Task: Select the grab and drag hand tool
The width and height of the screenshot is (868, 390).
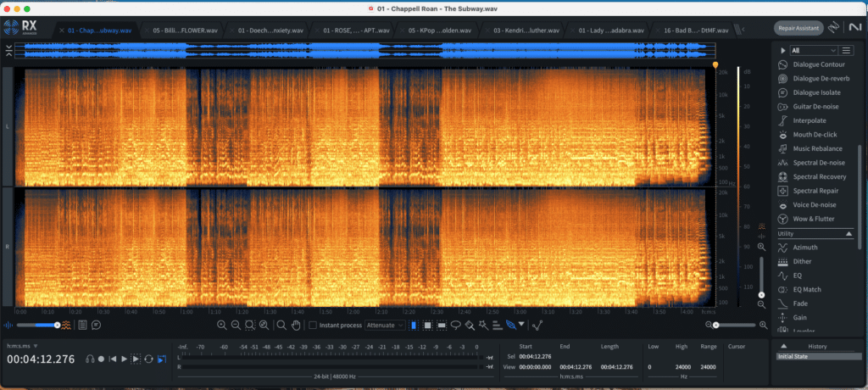Action: (x=296, y=326)
